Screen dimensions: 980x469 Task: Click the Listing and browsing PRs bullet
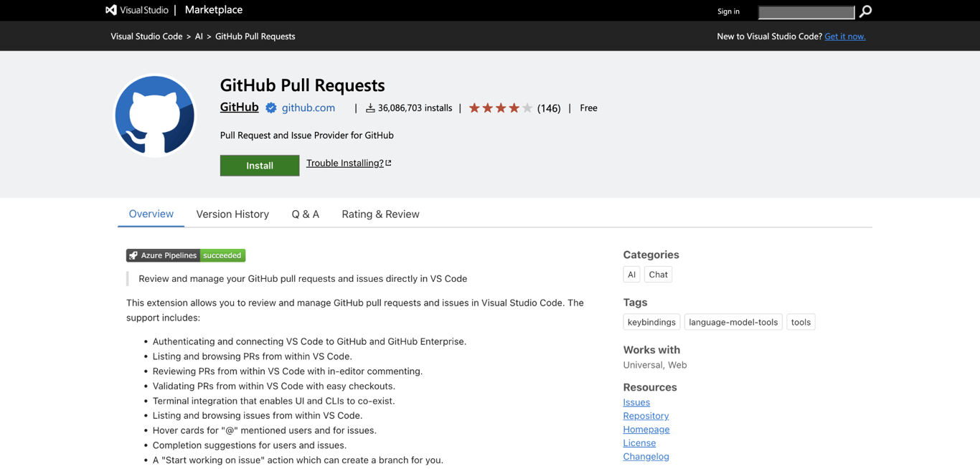click(x=253, y=356)
